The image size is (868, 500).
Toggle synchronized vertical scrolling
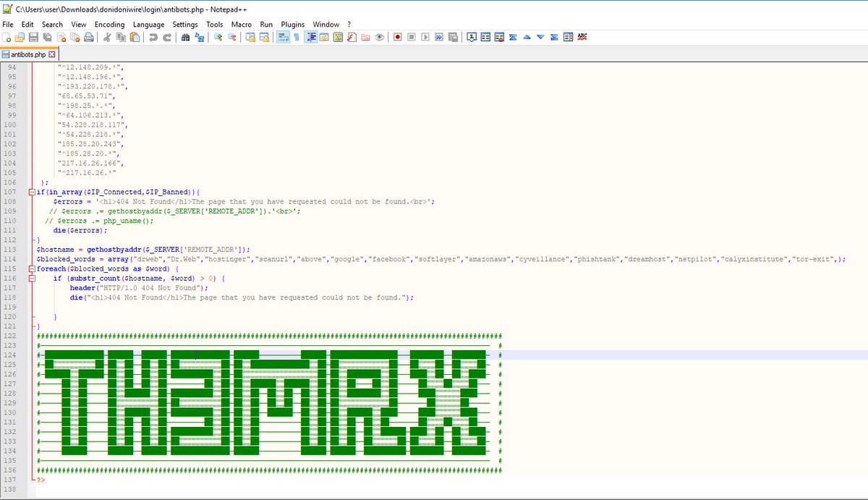[251, 37]
